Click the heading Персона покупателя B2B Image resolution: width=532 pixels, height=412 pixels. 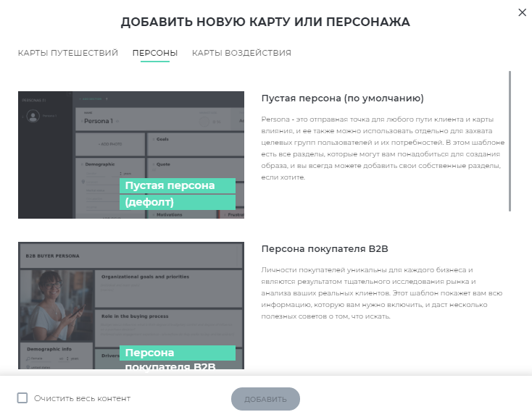(325, 248)
